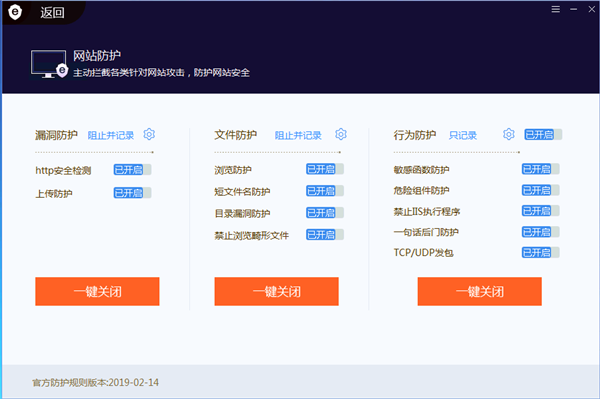Toggle 浏览防护 switch
The image size is (600, 399).
(x=325, y=169)
